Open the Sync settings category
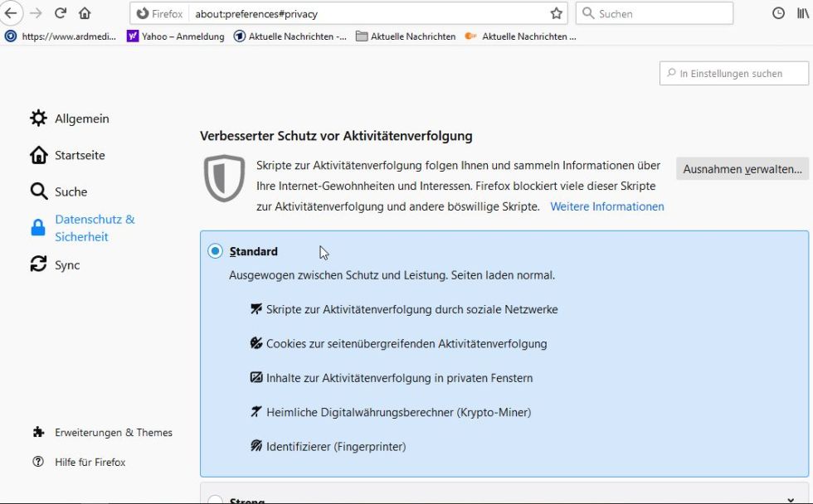This screenshot has height=504, width=813. 67,264
